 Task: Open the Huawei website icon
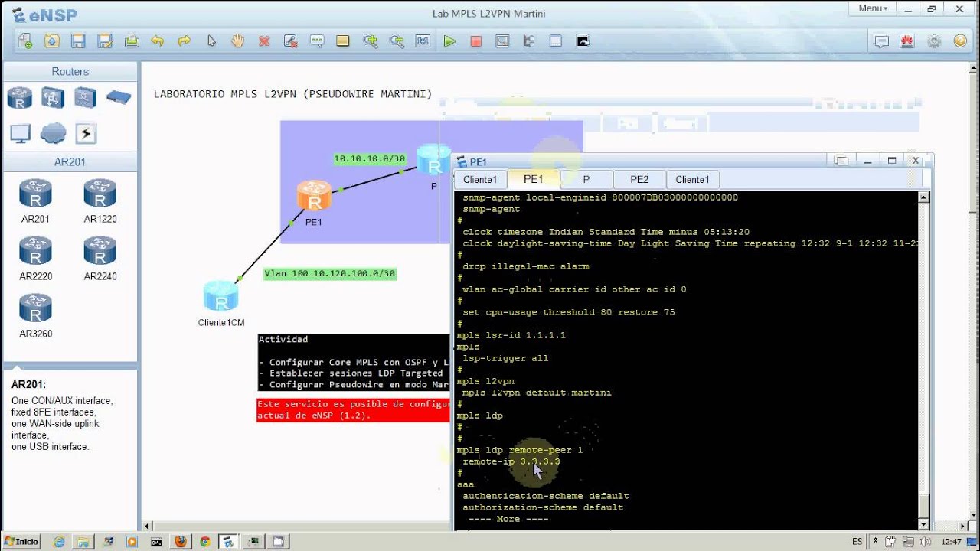coord(907,41)
